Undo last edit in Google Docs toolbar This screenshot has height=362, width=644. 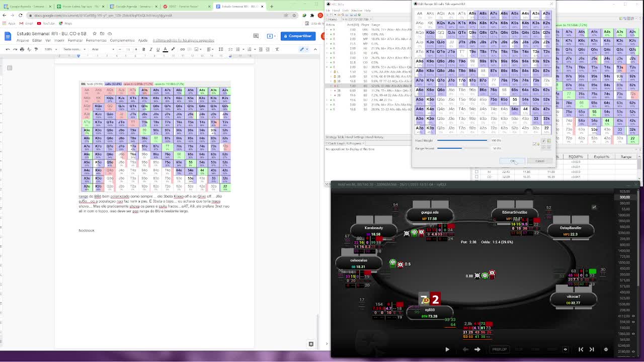click(8, 49)
